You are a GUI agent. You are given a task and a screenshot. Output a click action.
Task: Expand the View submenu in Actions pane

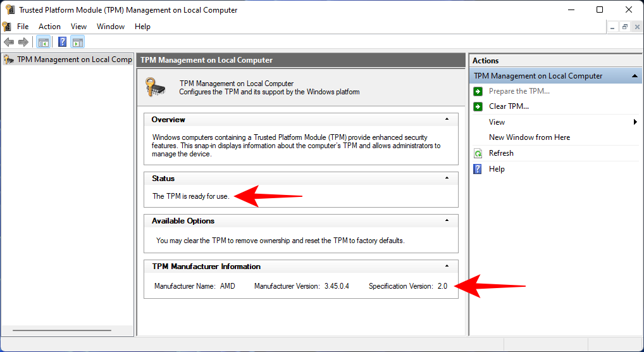[x=635, y=122]
